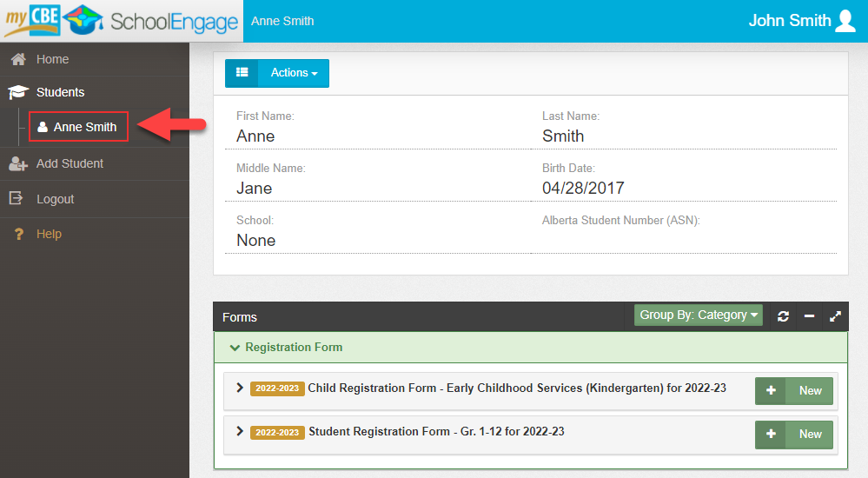
Task: Click the myCBE SchoolEngage logo
Action: click(120, 21)
